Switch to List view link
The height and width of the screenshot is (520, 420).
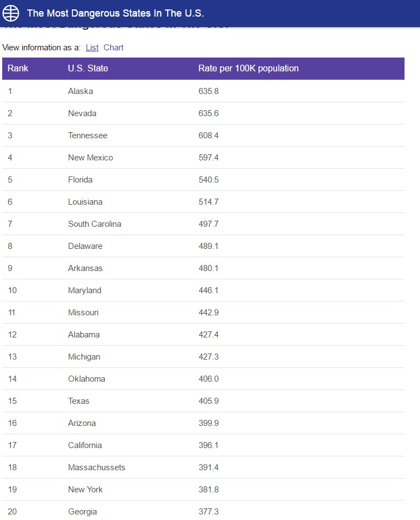pyautogui.click(x=92, y=48)
